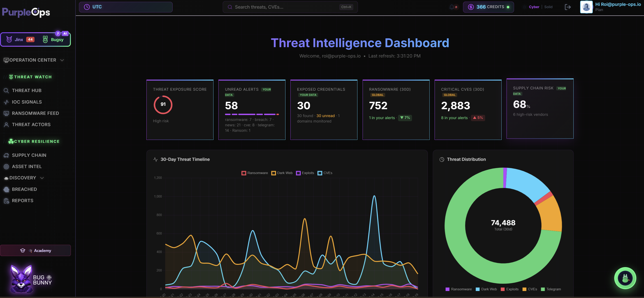
Task: Click the 7% down trend badge
Action: point(405,118)
